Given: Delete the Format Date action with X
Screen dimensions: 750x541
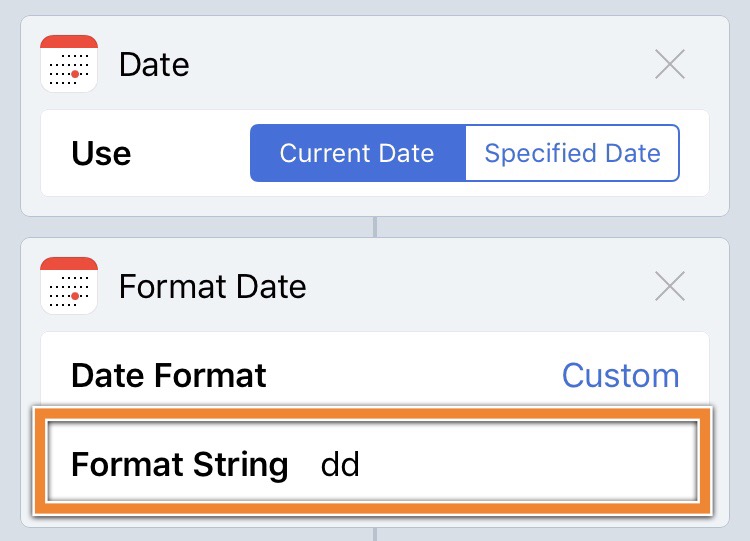Looking at the screenshot, I should pyautogui.click(x=669, y=287).
